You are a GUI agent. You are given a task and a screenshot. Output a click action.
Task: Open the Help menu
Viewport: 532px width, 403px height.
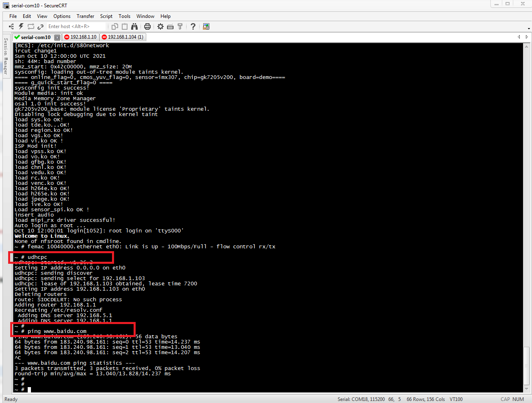(165, 16)
